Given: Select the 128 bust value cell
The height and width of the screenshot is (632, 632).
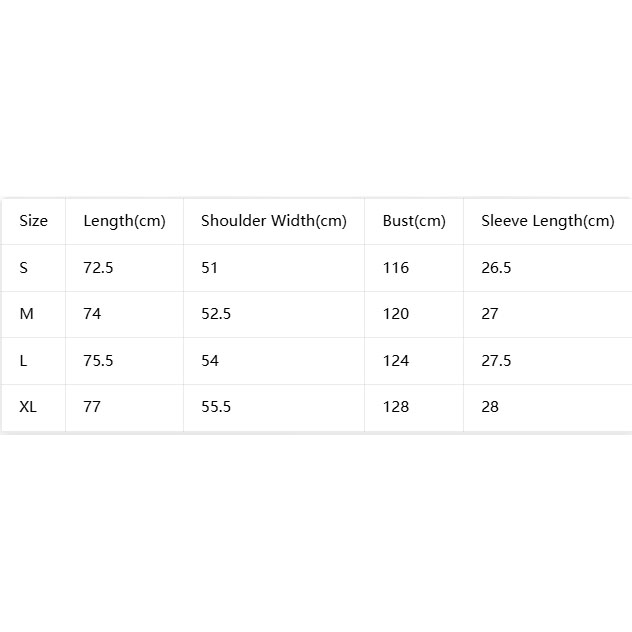Looking at the screenshot, I should 414,407.
